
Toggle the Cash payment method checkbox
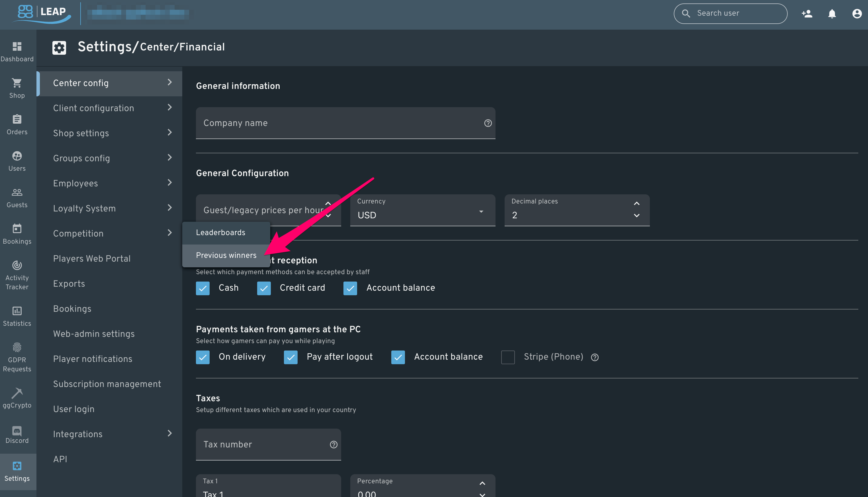coord(203,288)
